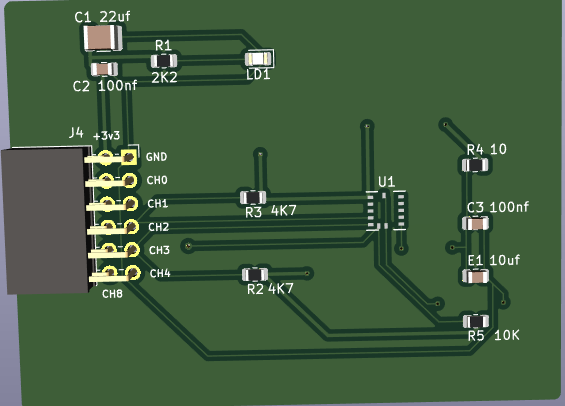Click the via at the CH3 trace end
This screenshot has width=565, height=406.
[x=188, y=246]
